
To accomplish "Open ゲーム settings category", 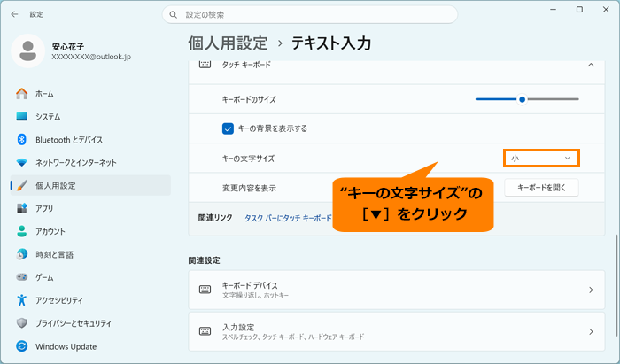I will click(90, 277).
